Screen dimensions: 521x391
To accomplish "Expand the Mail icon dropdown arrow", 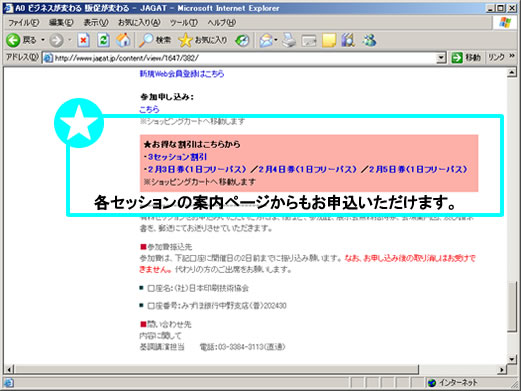I will (x=276, y=40).
